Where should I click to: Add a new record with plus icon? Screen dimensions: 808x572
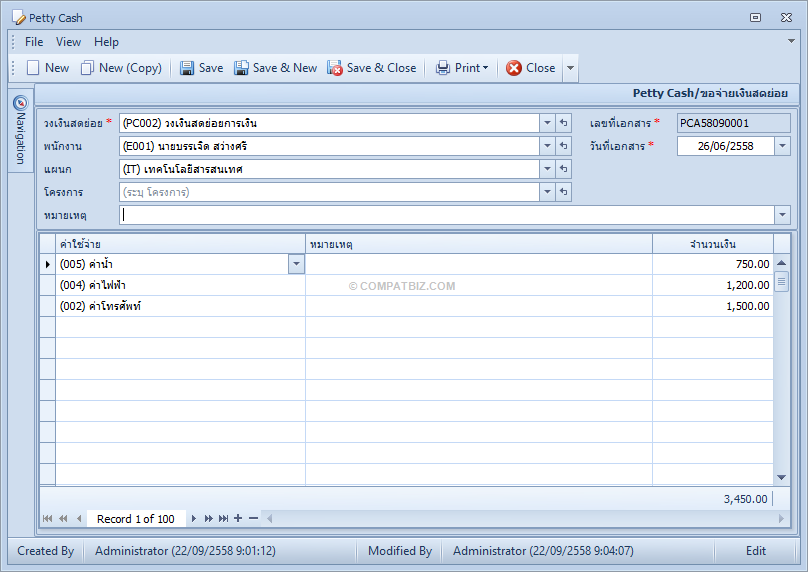pyautogui.click(x=238, y=518)
